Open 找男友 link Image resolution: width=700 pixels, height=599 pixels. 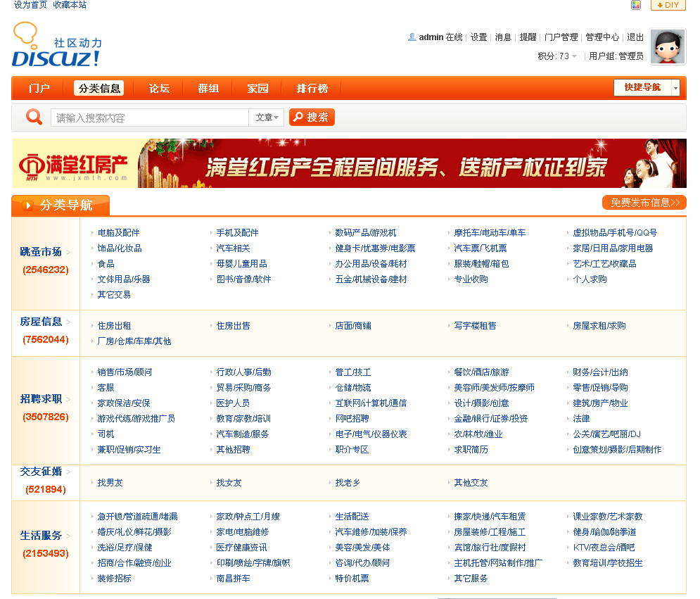(110, 483)
